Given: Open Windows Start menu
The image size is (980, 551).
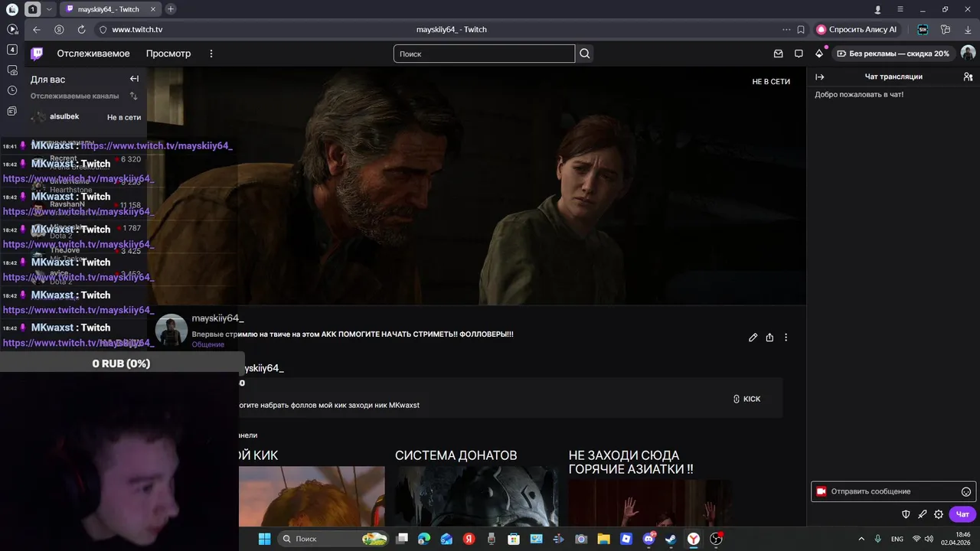Looking at the screenshot, I should [x=264, y=539].
